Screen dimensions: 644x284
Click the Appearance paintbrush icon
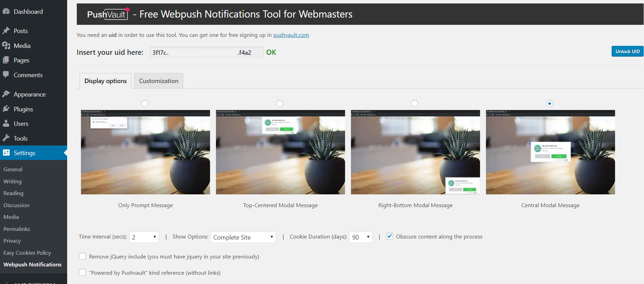(6, 94)
